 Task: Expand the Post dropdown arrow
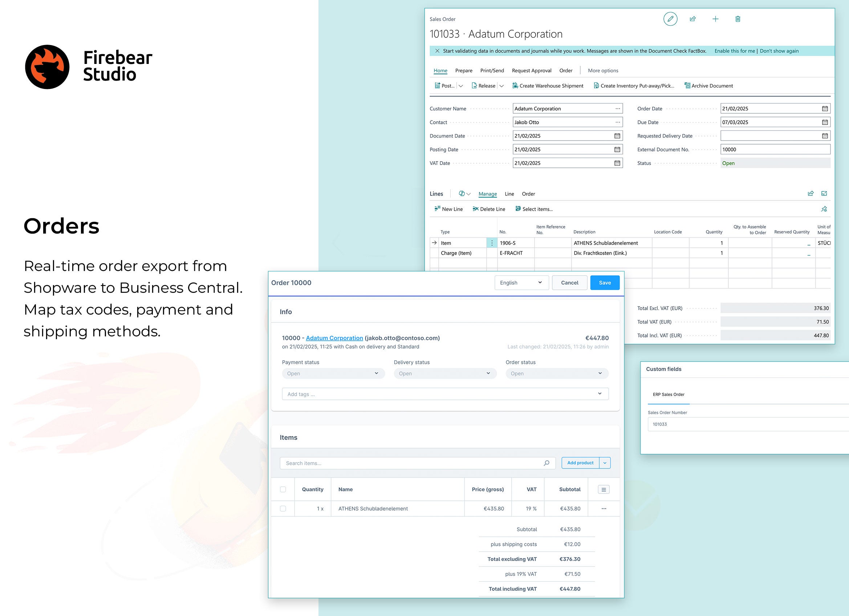coord(461,86)
